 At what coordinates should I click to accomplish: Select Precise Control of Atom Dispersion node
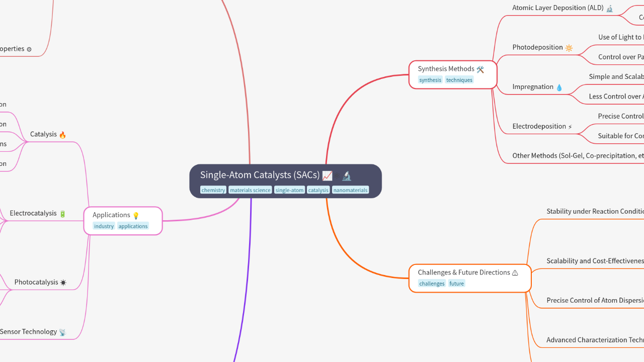pyautogui.click(x=595, y=301)
